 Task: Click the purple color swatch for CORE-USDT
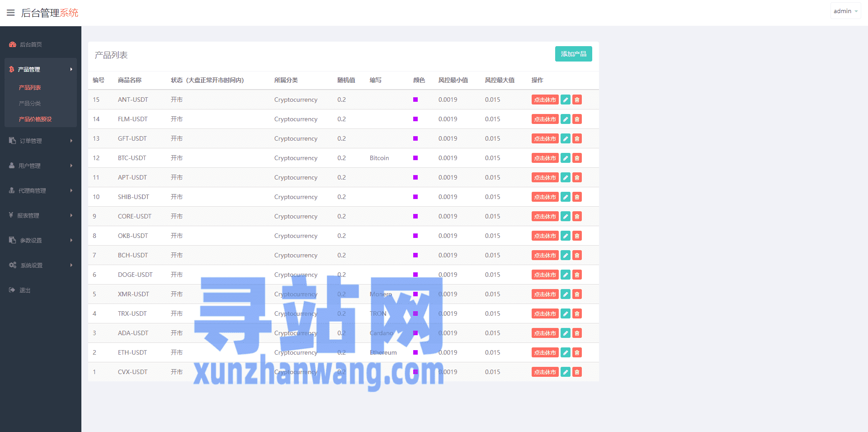(x=415, y=216)
